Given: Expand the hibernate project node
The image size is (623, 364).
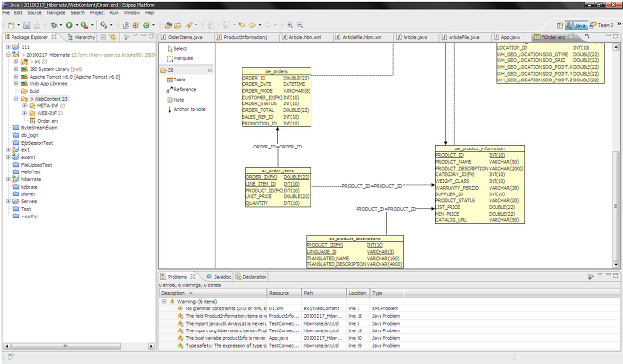Looking at the screenshot, I should pyautogui.click(x=8, y=179).
